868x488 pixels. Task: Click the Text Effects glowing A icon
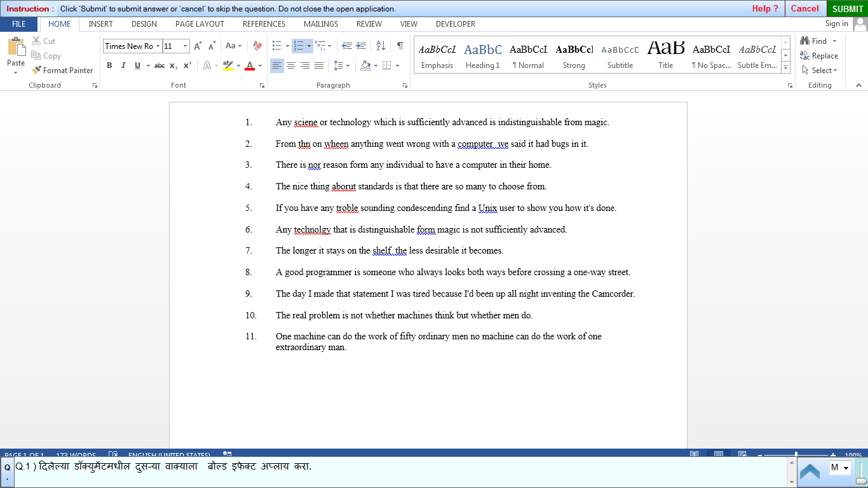pos(207,65)
